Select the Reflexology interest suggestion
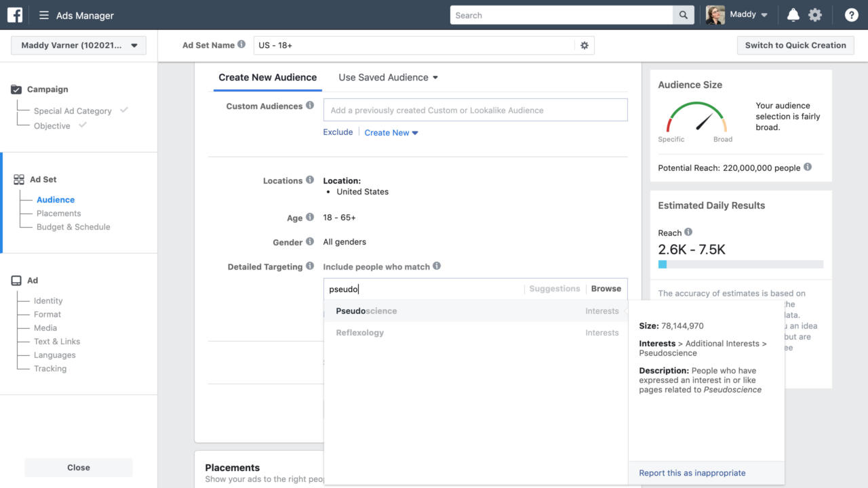868x488 pixels. [477, 333]
